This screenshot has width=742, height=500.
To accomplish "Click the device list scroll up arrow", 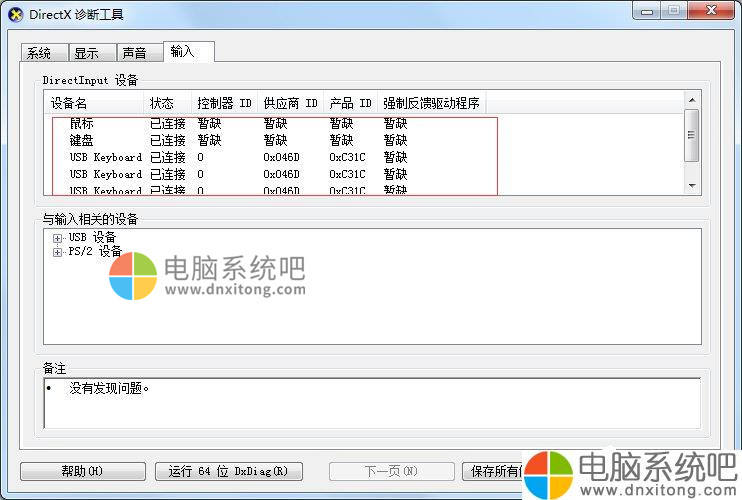I will pos(692,100).
